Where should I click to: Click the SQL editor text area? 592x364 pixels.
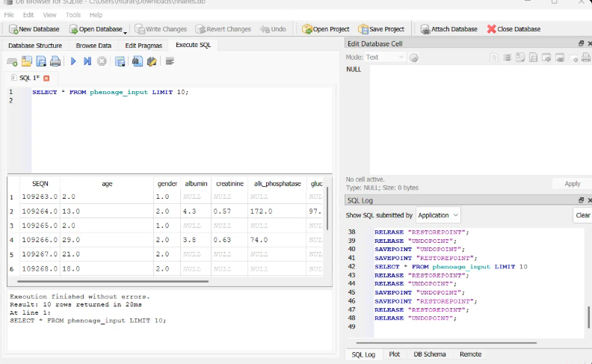point(181,130)
